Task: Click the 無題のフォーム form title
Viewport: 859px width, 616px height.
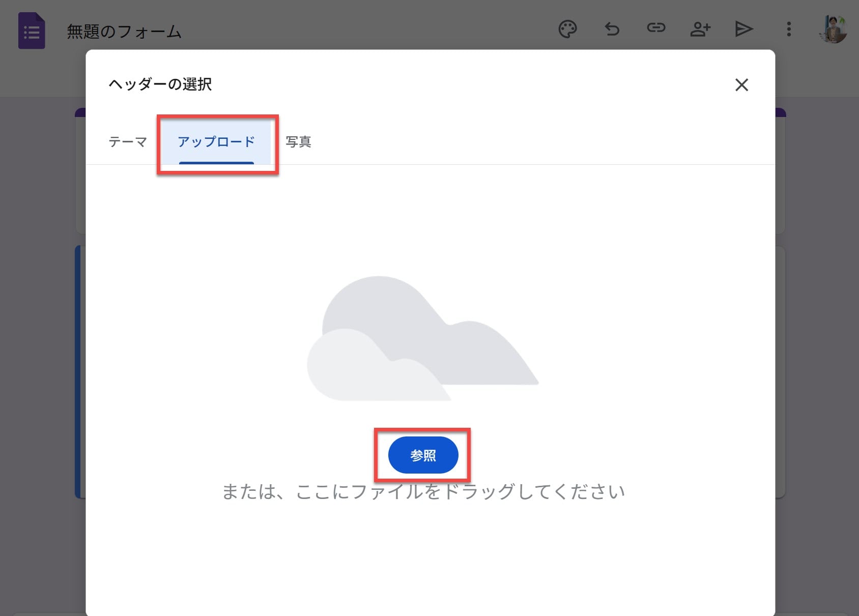Action: 124,32
